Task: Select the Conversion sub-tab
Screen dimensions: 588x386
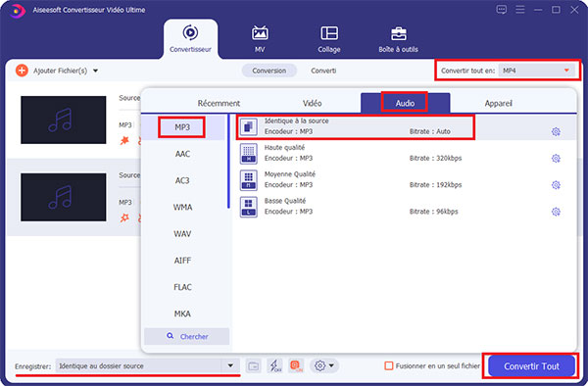Action: click(269, 71)
